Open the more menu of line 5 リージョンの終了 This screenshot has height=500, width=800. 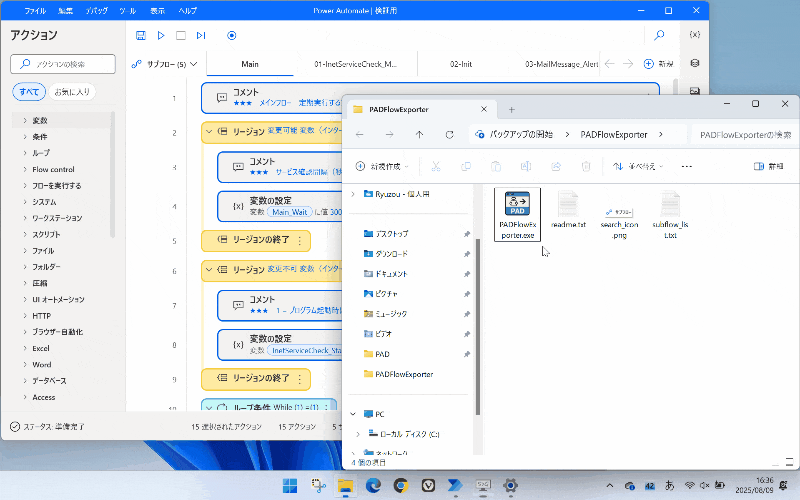point(300,240)
